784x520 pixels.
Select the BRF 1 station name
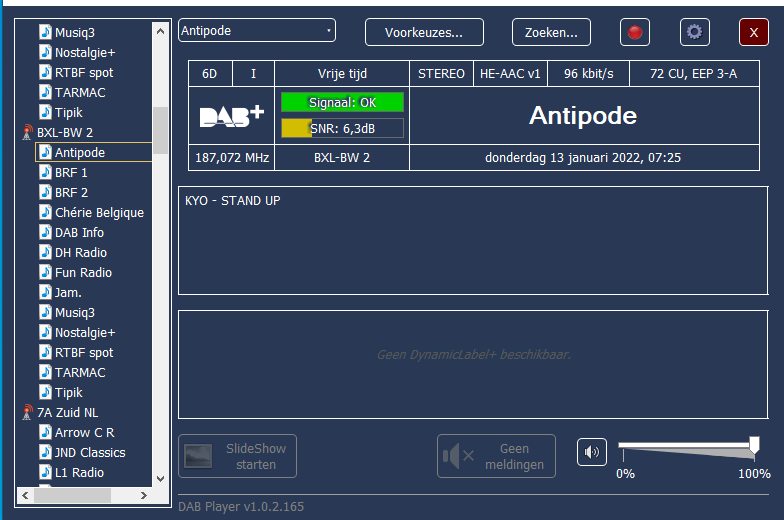[71, 172]
